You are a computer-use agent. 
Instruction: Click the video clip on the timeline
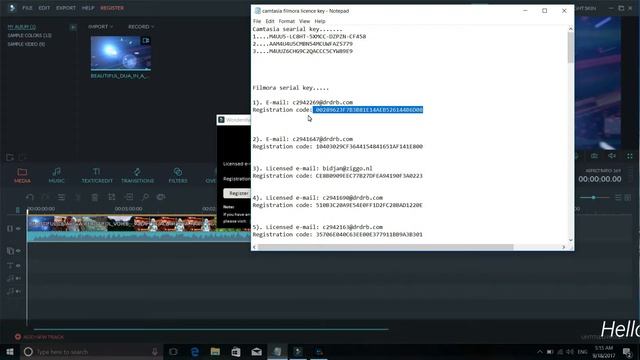pos(139,229)
